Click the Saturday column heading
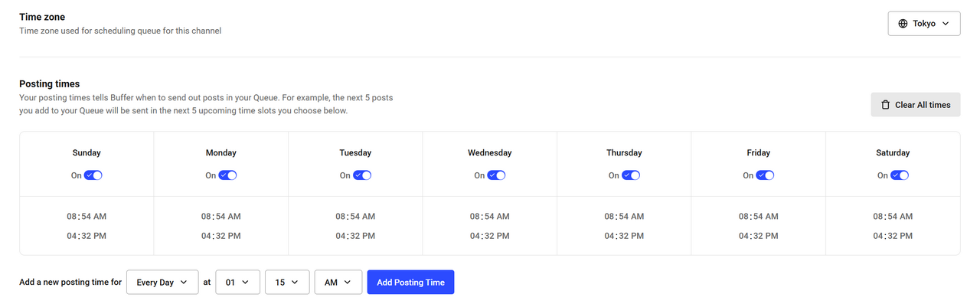This screenshot has height=304, width=980. tap(893, 153)
